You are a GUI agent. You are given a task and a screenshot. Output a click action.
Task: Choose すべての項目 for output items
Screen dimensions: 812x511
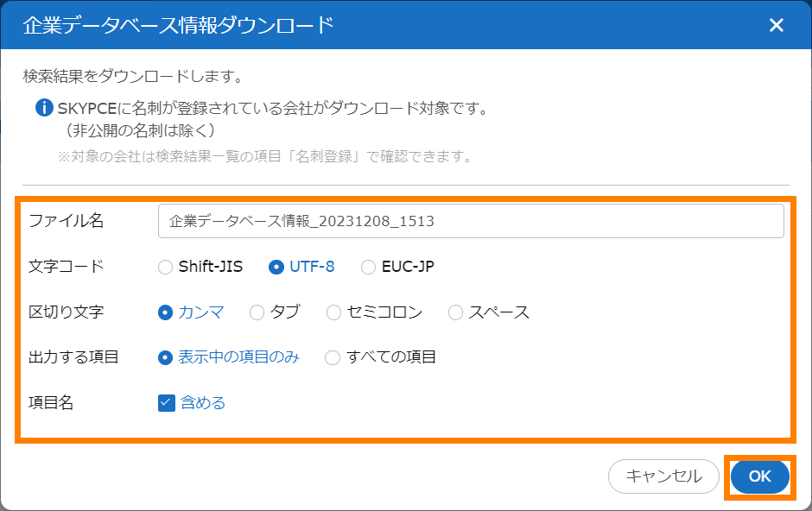(333, 357)
